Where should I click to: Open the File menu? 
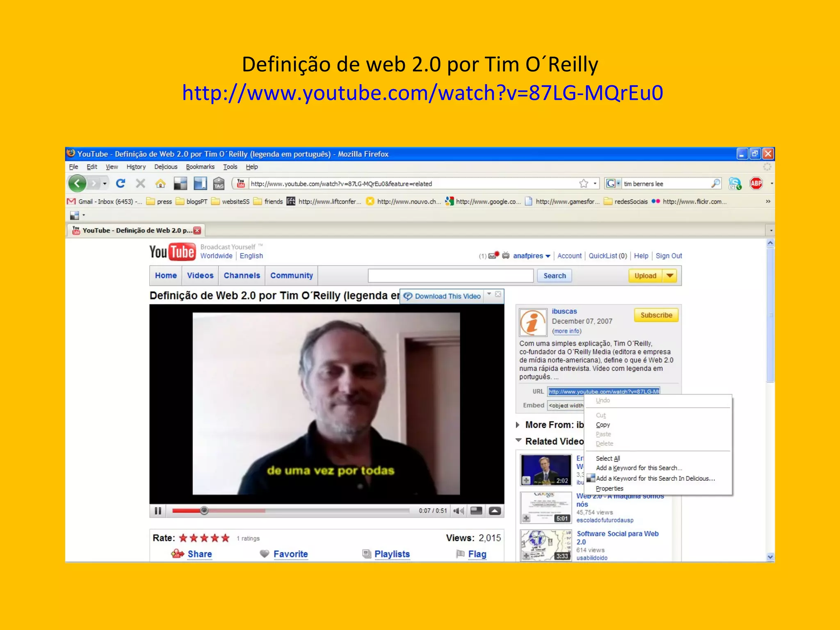point(73,167)
